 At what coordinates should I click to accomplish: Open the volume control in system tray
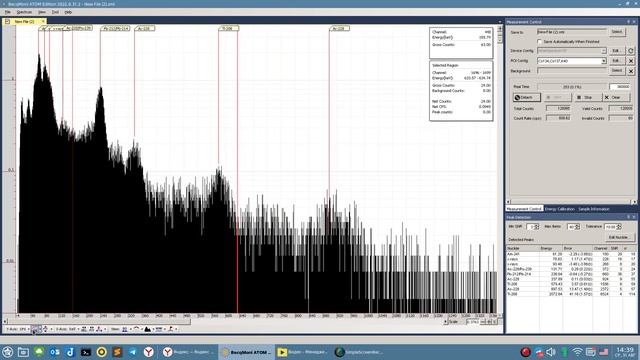pos(551,352)
